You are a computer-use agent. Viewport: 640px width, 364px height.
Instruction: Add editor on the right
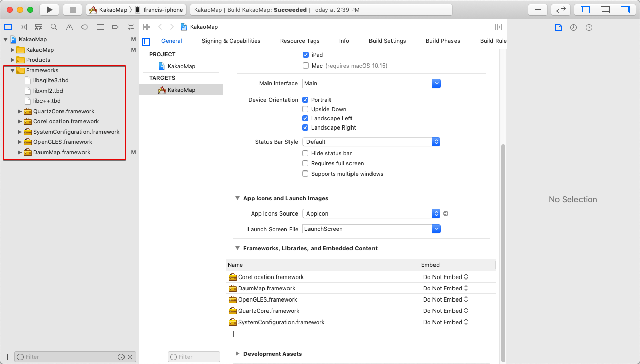click(x=498, y=27)
